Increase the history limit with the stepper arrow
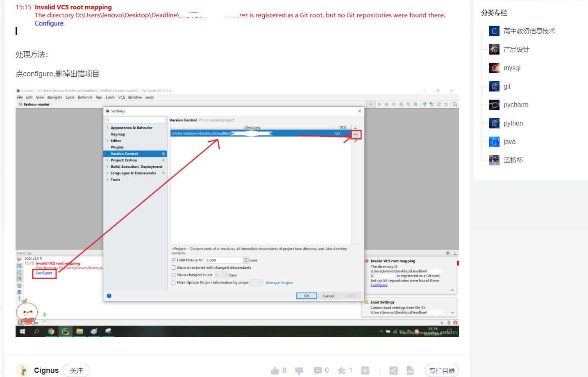This screenshot has width=588, height=377. coord(246,258)
